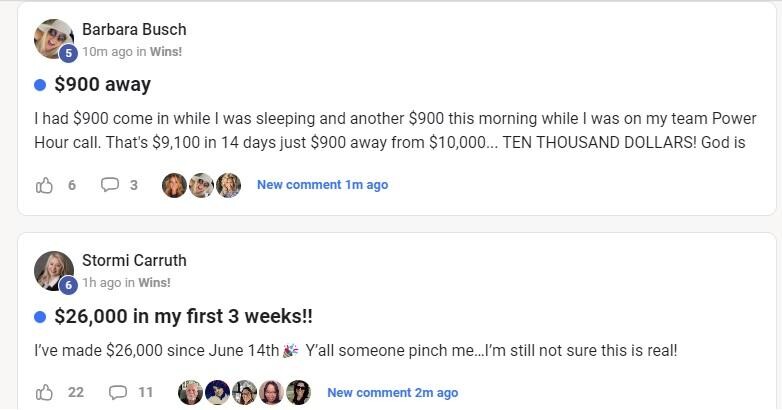Like Stormi Carruth's "$26,000" post
782x410 pixels.
[44, 392]
